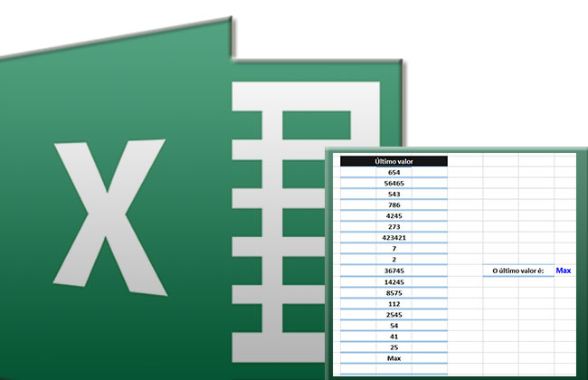Select the cell containing 56465

pos(394,183)
